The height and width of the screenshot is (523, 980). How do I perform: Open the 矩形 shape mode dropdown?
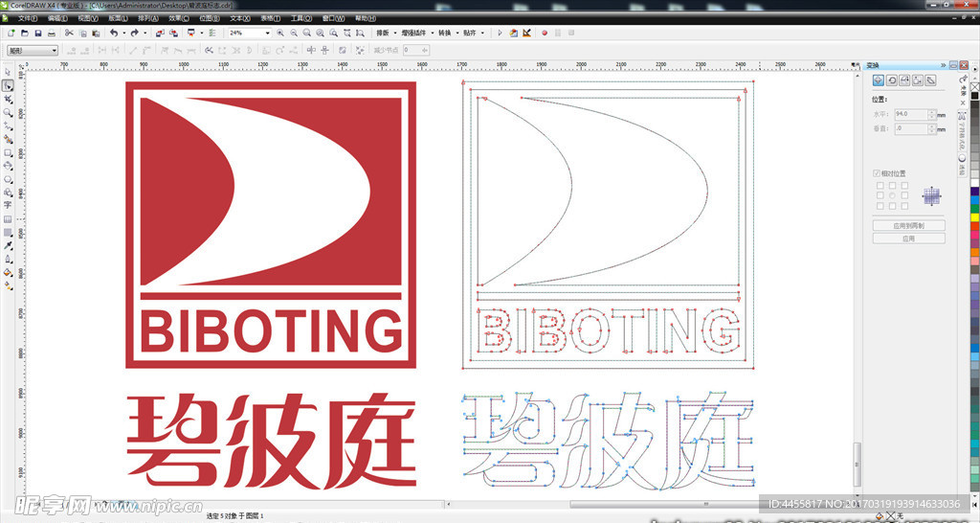54,50
